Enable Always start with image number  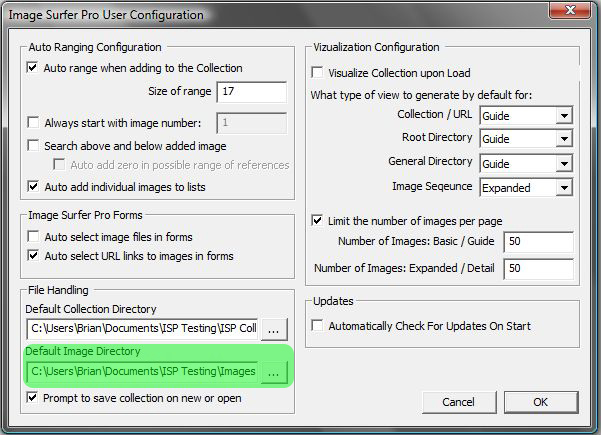[x=33, y=123]
